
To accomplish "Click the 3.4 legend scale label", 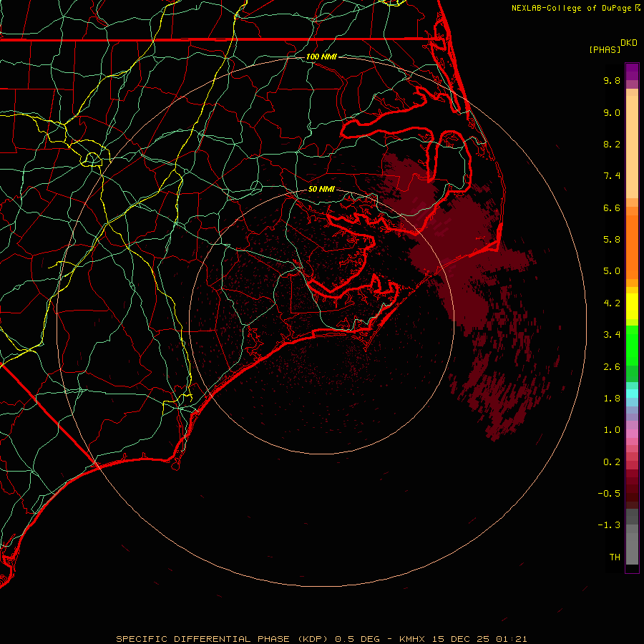I will (612, 335).
